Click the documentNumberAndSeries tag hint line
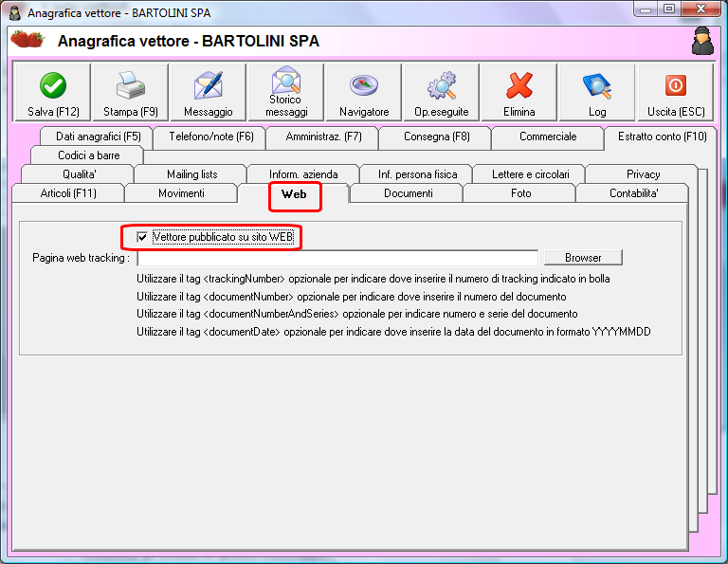 click(x=356, y=314)
